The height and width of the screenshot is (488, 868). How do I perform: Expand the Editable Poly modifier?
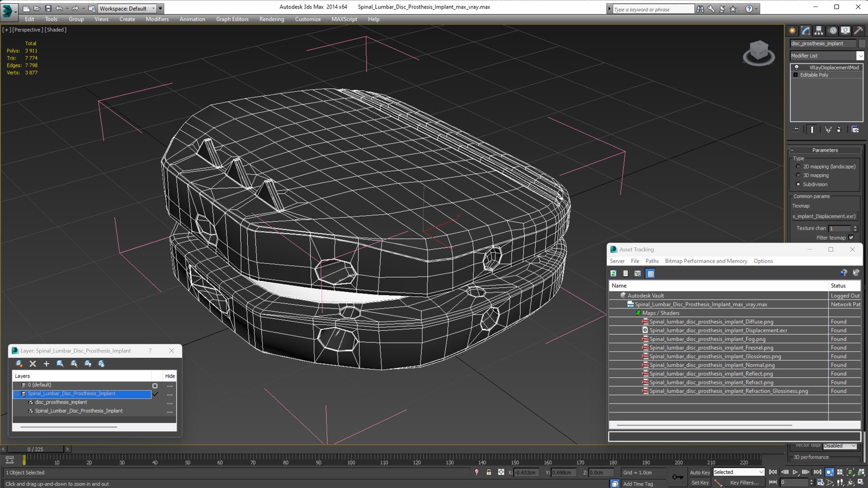(x=795, y=75)
